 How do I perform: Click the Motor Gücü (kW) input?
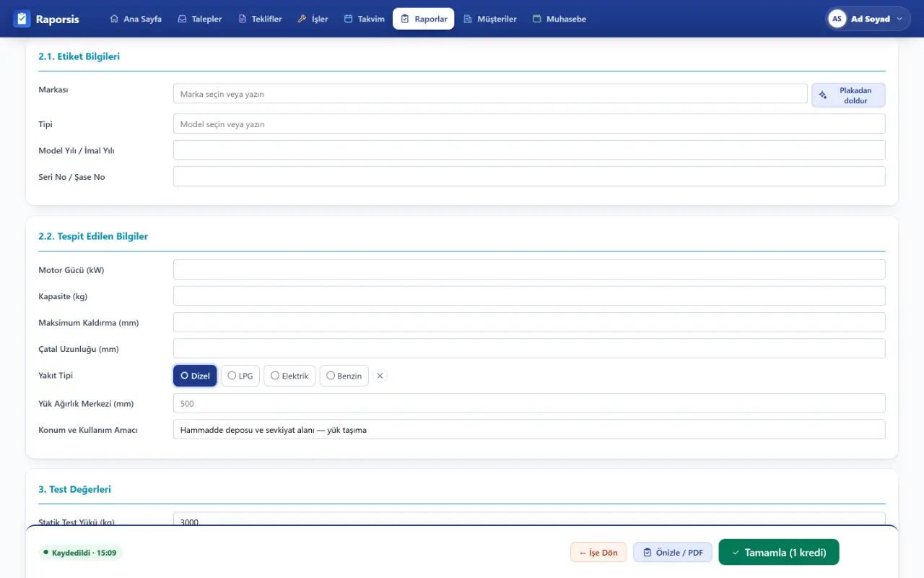529,269
